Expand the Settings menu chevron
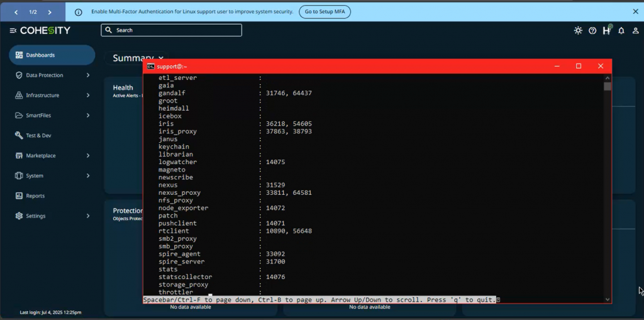This screenshot has height=320, width=644. point(87,216)
